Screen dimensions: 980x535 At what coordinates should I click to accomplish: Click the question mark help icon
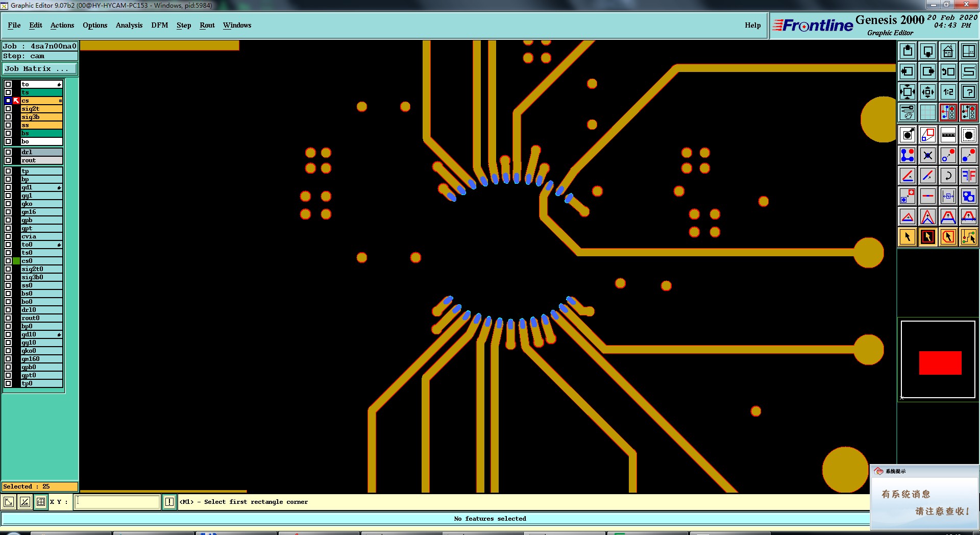[969, 92]
